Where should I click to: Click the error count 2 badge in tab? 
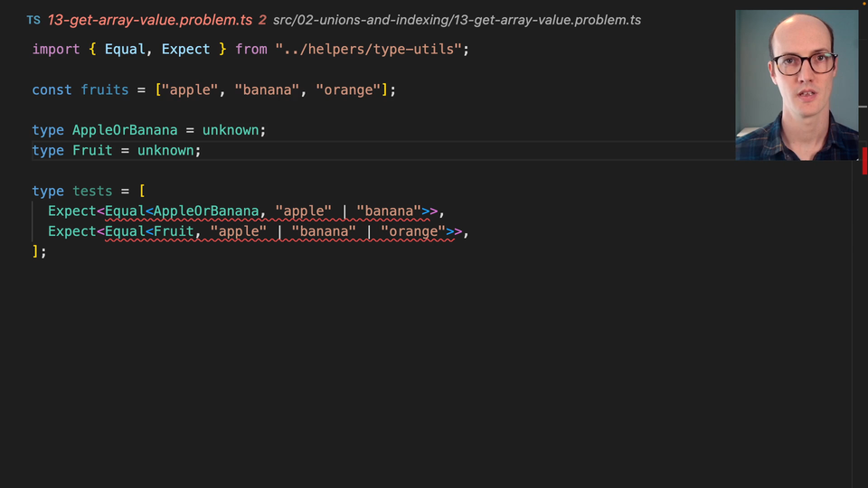pos(262,20)
